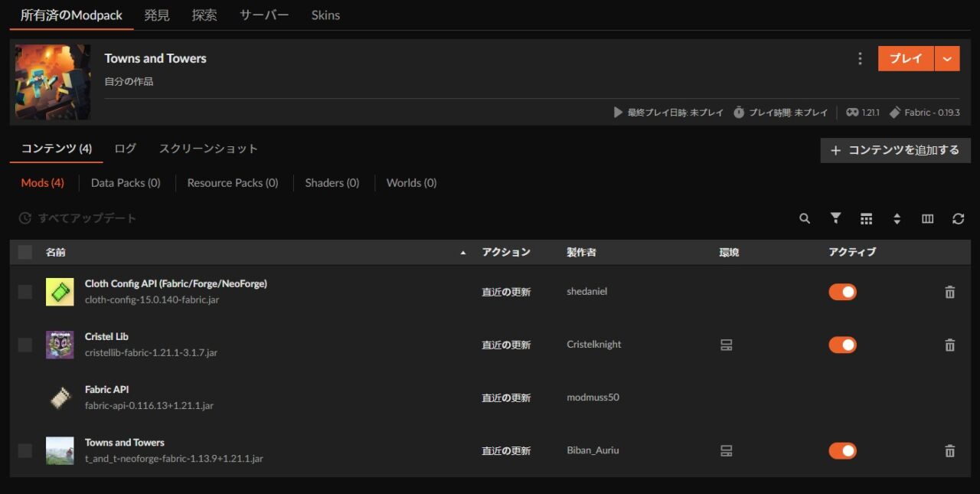Click the Towns and Towers mod thumbnail in list
Image resolution: width=980 pixels, height=494 pixels.
pyautogui.click(x=60, y=450)
